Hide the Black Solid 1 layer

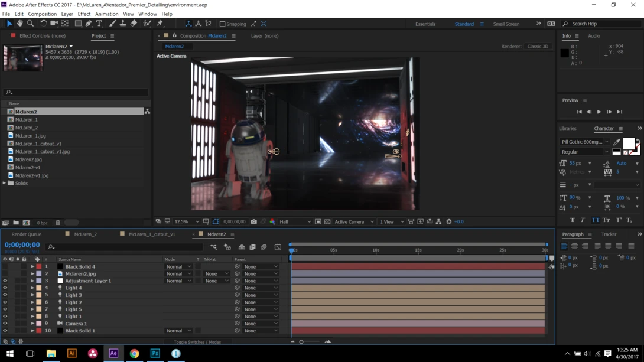tap(5, 331)
